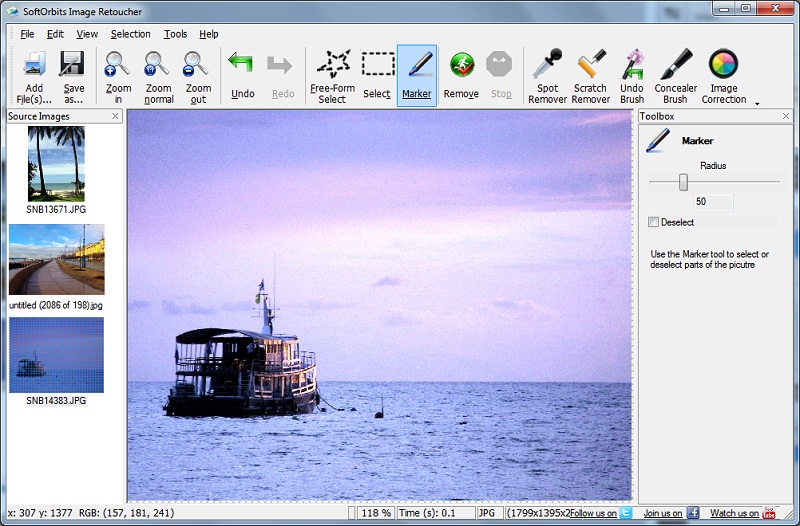The width and height of the screenshot is (800, 526).
Task: Open the Help menu
Action: (x=209, y=34)
